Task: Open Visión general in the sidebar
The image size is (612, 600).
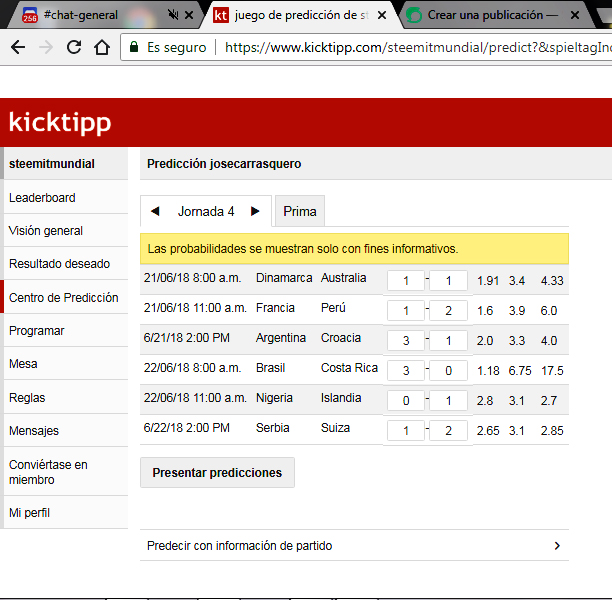Action: click(66, 231)
